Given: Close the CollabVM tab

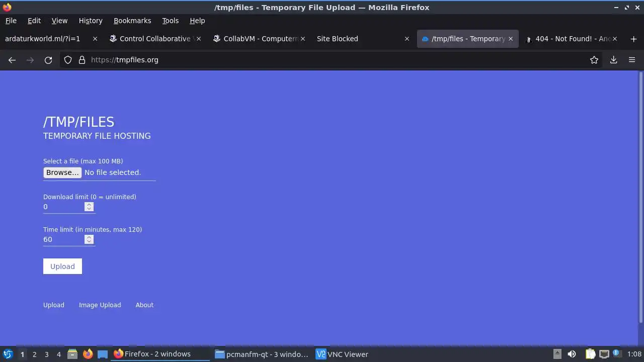Looking at the screenshot, I should coord(303,39).
